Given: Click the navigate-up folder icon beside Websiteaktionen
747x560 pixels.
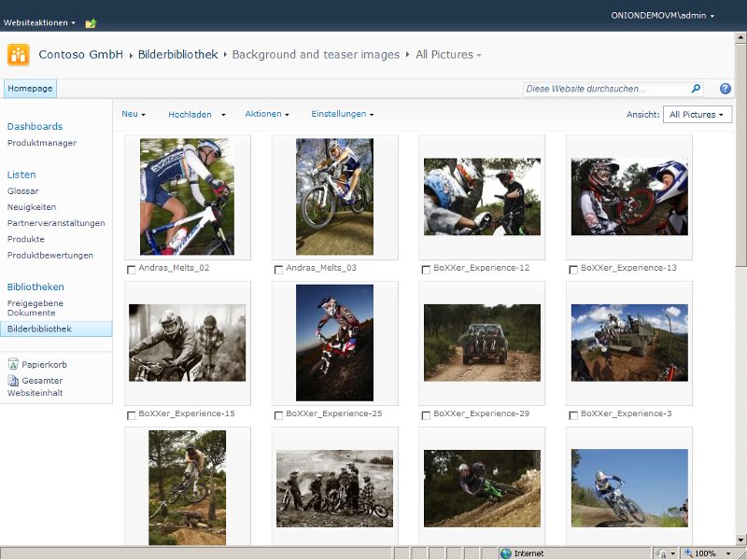Looking at the screenshot, I should coord(91,22).
